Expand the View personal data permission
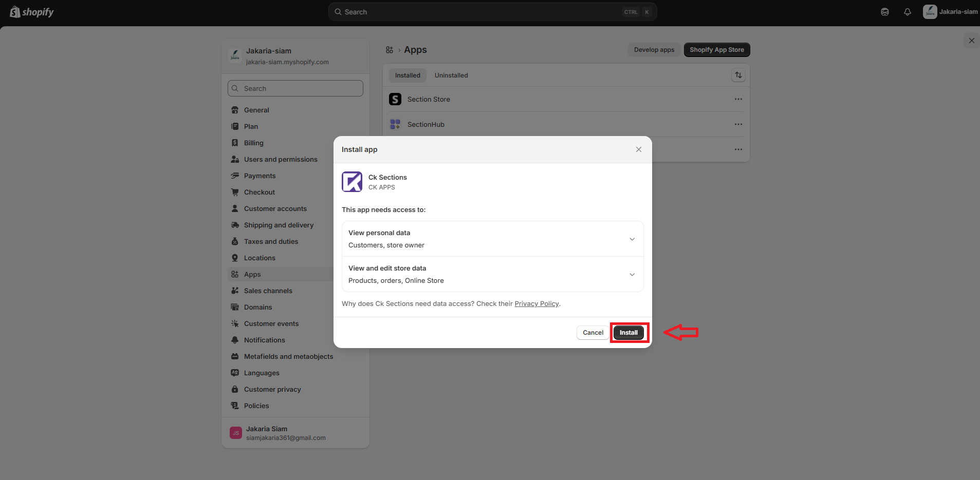Image resolution: width=980 pixels, height=480 pixels. [632, 239]
